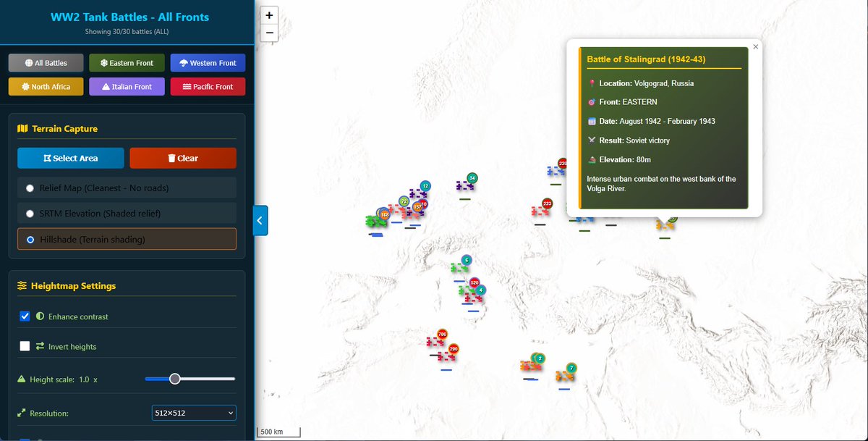
Task: Open the Resolution 512×512 dropdown
Action: pyautogui.click(x=194, y=413)
